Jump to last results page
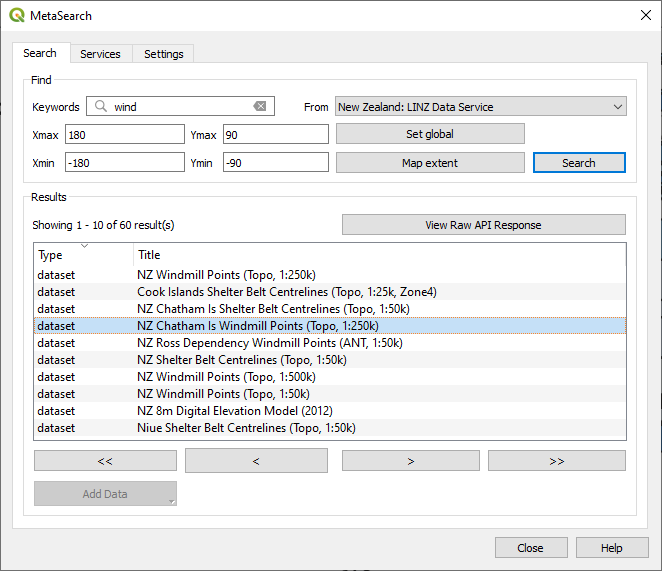Viewport: 662px width, 571px height. coord(556,461)
